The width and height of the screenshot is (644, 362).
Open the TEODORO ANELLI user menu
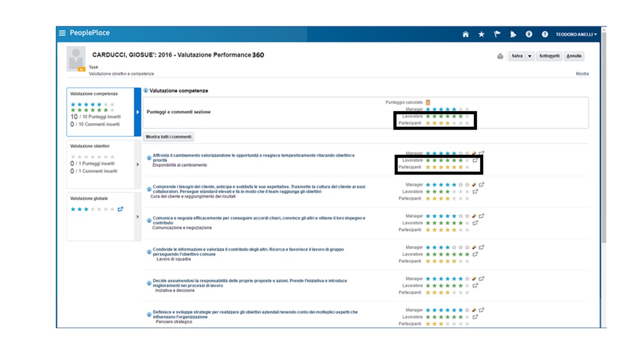pos(577,34)
